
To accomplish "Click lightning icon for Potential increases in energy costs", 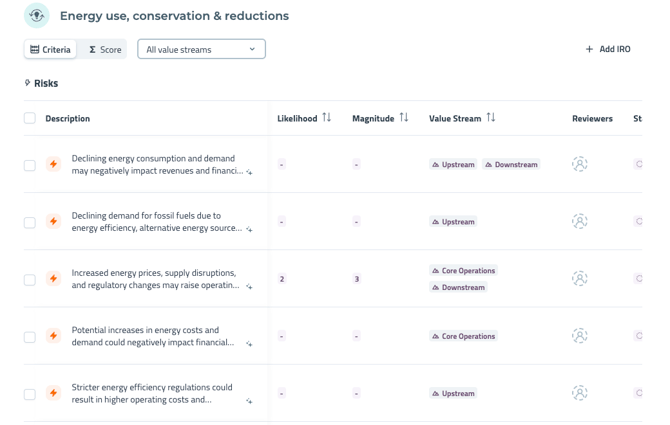I will click(x=54, y=336).
